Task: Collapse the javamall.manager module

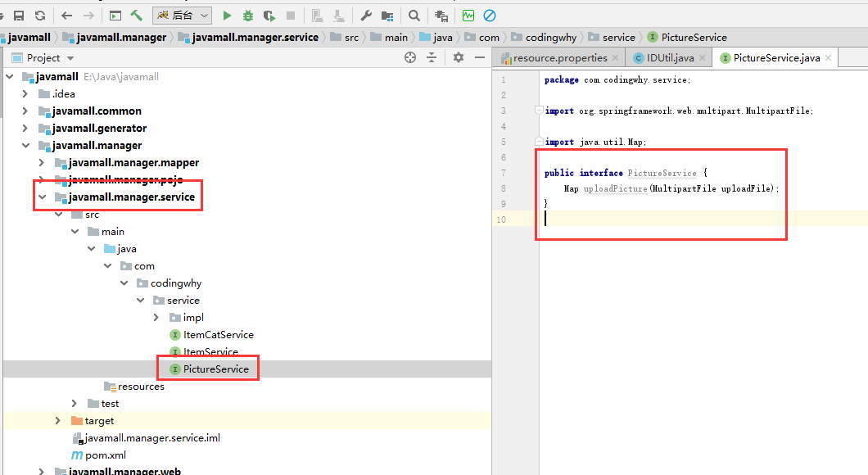Action: (25, 145)
